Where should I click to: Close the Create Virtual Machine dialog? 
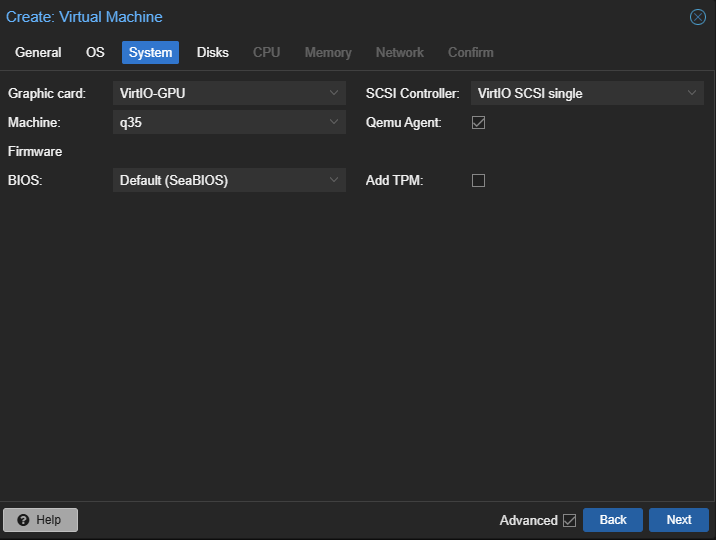698,17
